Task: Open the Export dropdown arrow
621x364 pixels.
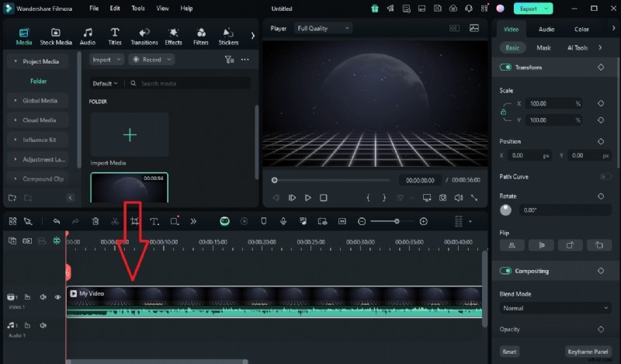Action: [546, 9]
